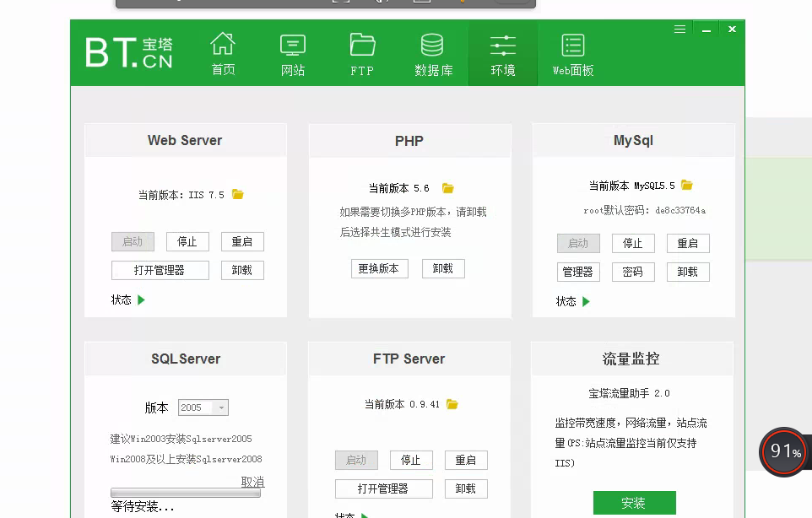Uninstall FTP Server with 卸载

pyautogui.click(x=466, y=488)
